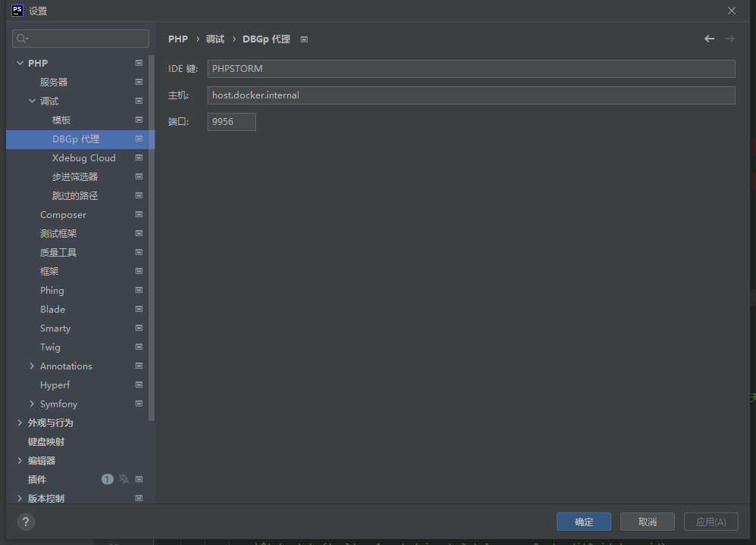756x545 pixels.
Task: Collapse the PHP tree node
Action: coord(20,63)
